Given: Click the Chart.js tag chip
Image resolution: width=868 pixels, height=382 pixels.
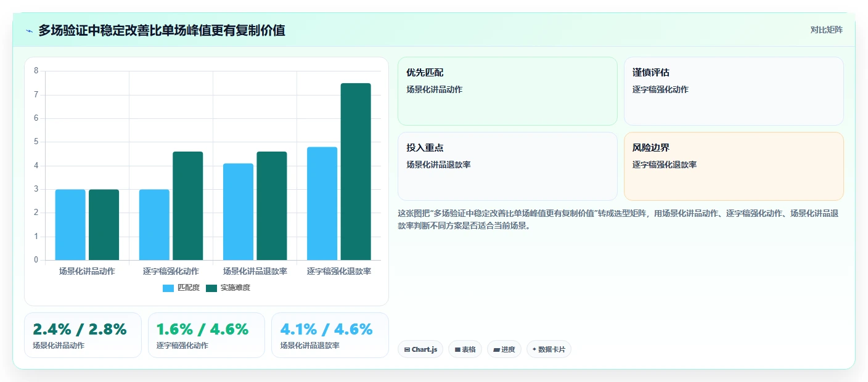Looking at the screenshot, I should (420, 349).
